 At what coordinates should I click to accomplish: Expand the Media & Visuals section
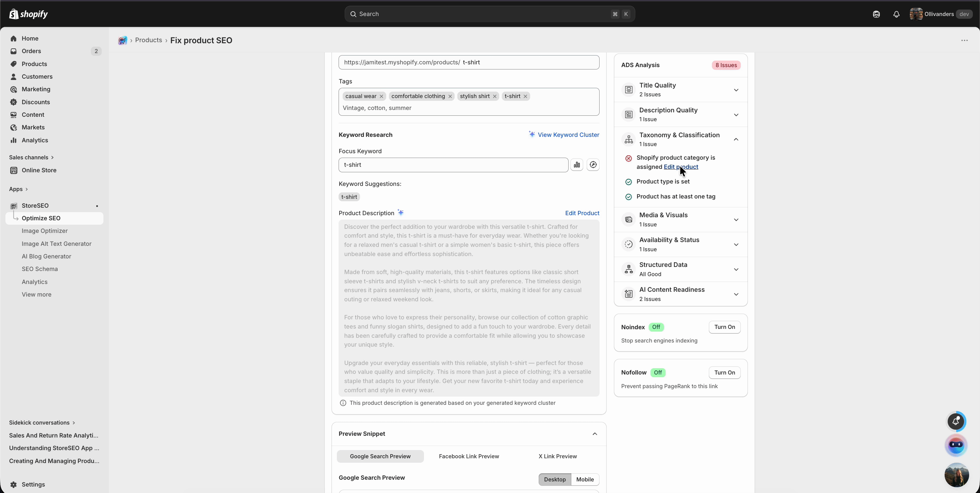(x=736, y=219)
